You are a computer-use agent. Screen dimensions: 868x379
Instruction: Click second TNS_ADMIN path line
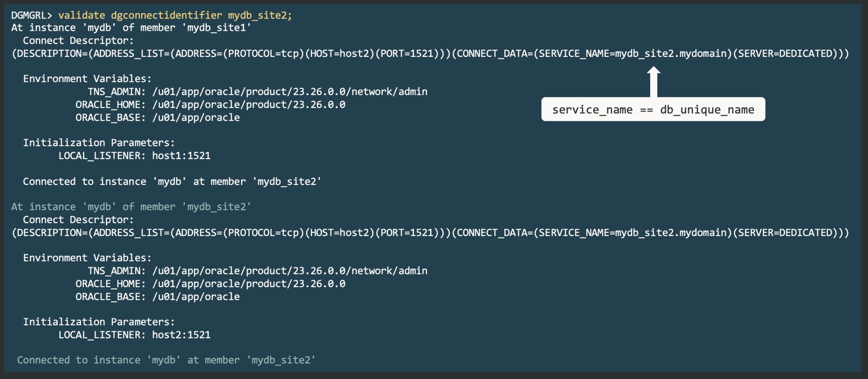(257, 271)
